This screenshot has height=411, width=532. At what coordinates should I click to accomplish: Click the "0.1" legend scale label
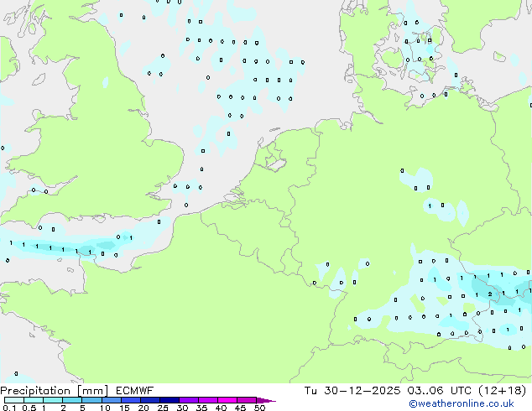tap(9, 408)
